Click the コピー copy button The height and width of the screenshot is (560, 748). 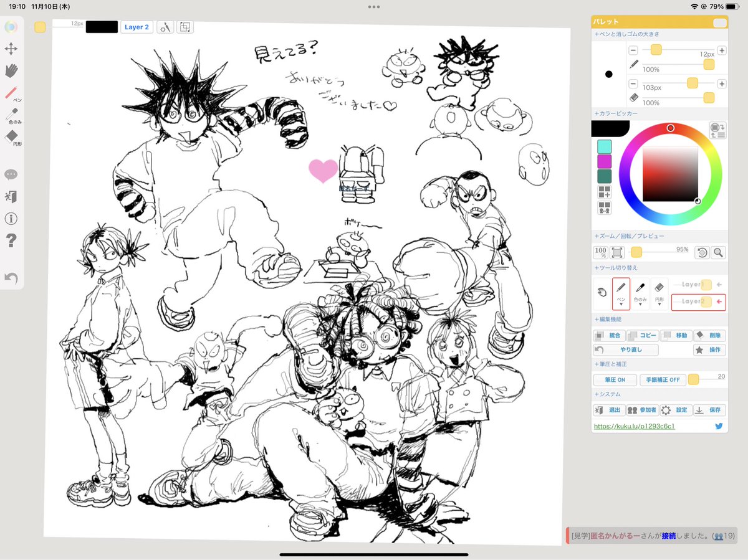[643, 335]
